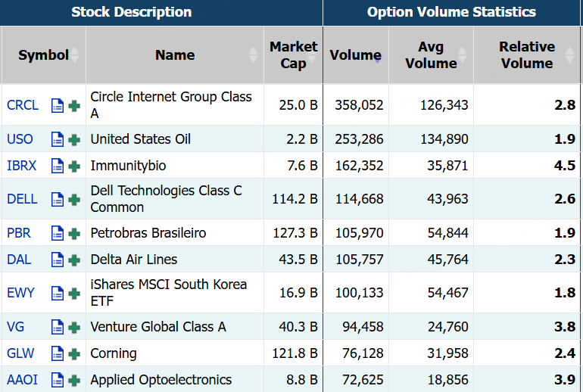Screen dimensions: 583x392
Task: Open the DELL symbol link
Action: tap(22, 200)
